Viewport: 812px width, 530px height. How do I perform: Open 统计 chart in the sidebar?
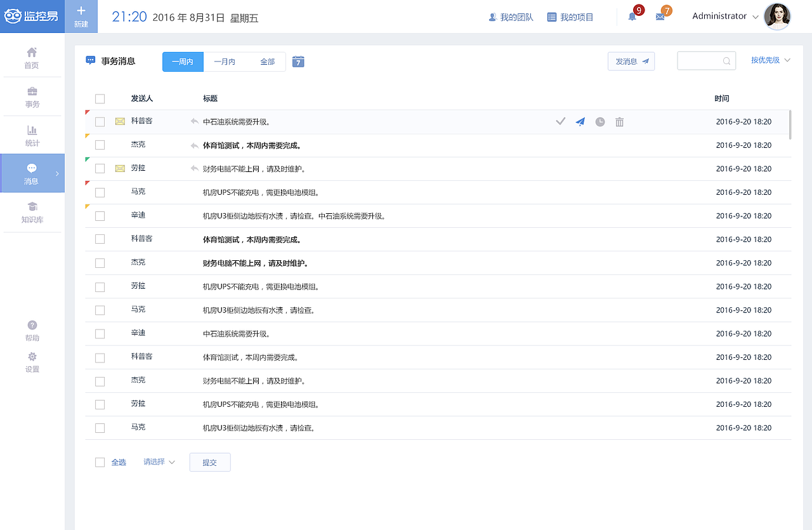pyautogui.click(x=32, y=135)
